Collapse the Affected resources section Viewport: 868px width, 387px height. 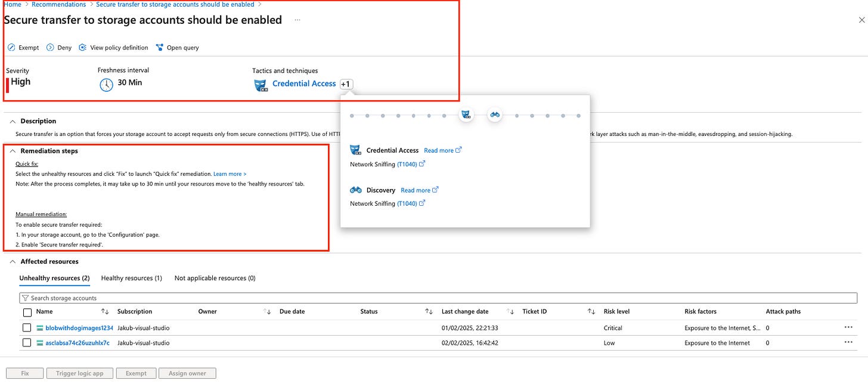coord(13,261)
